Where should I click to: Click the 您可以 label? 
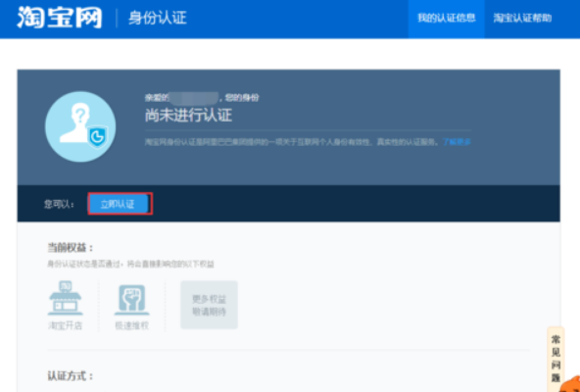point(59,204)
